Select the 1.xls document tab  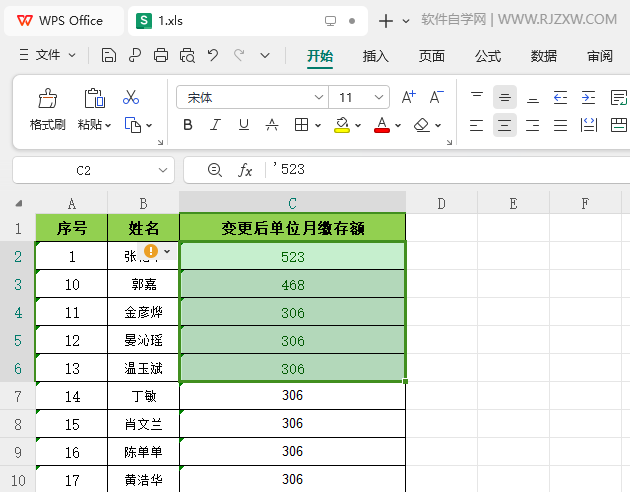click(248, 20)
